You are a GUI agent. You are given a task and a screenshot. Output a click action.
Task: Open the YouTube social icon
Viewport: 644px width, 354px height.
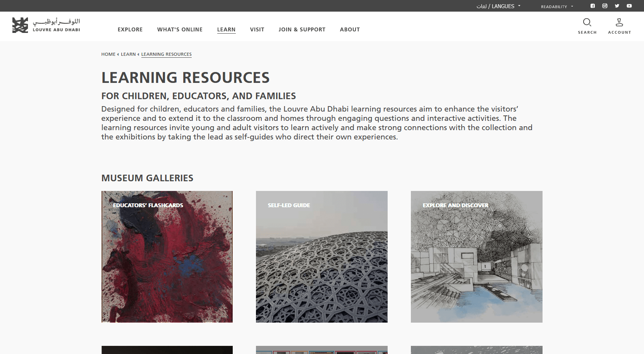629,6
